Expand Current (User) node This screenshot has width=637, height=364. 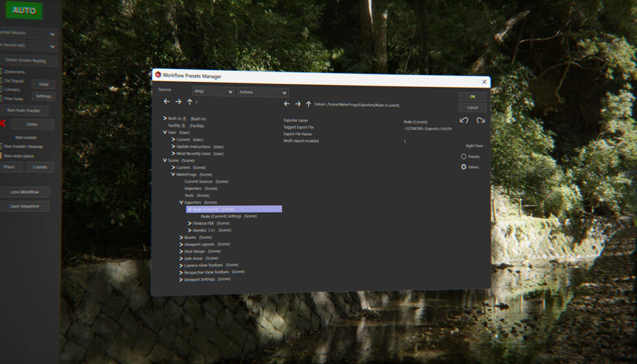pos(174,139)
